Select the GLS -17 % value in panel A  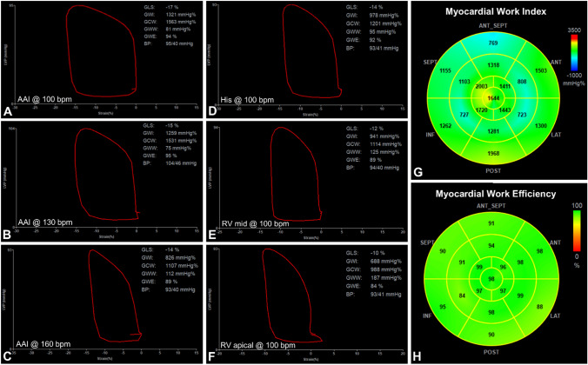point(171,7)
